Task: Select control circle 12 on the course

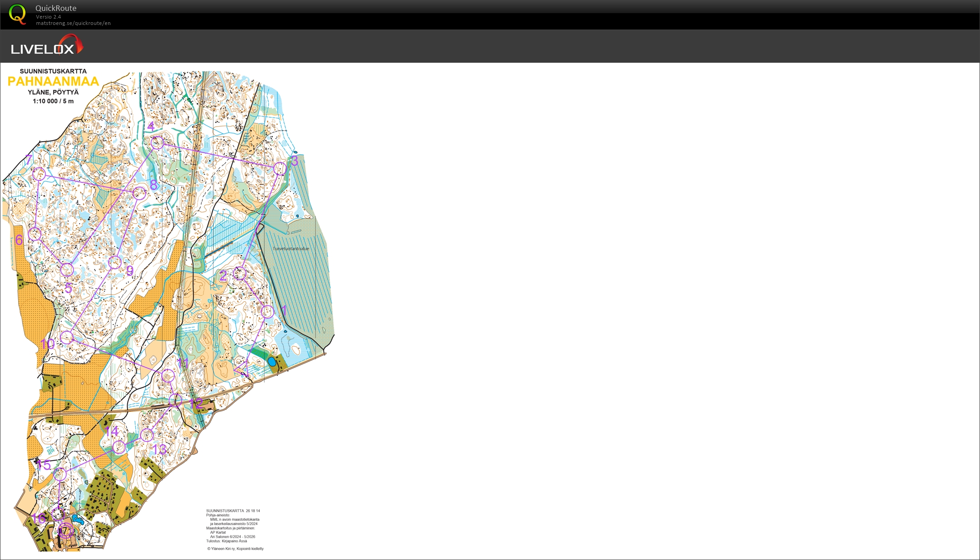Action: point(176,400)
